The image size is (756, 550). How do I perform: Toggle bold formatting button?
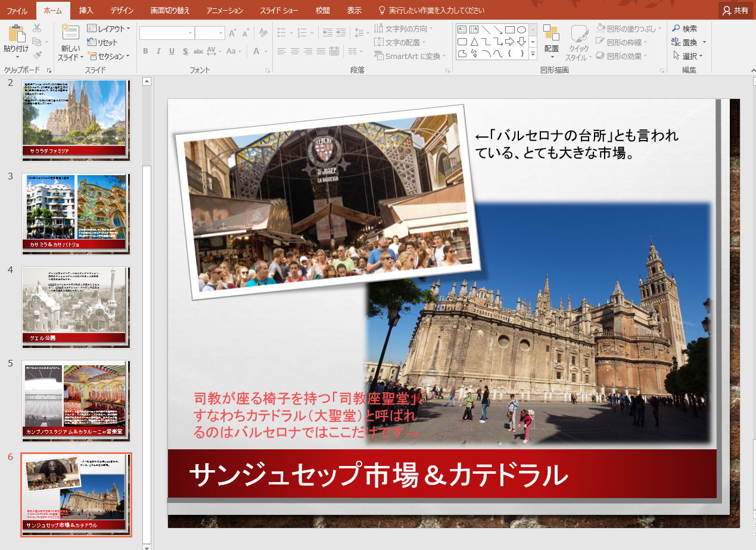click(x=145, y=51)
